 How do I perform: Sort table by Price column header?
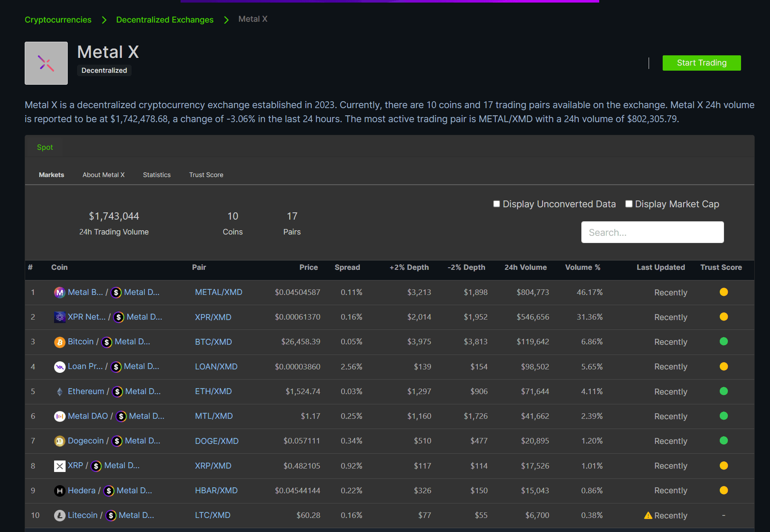pyautogui.click(x=308, y=267)
